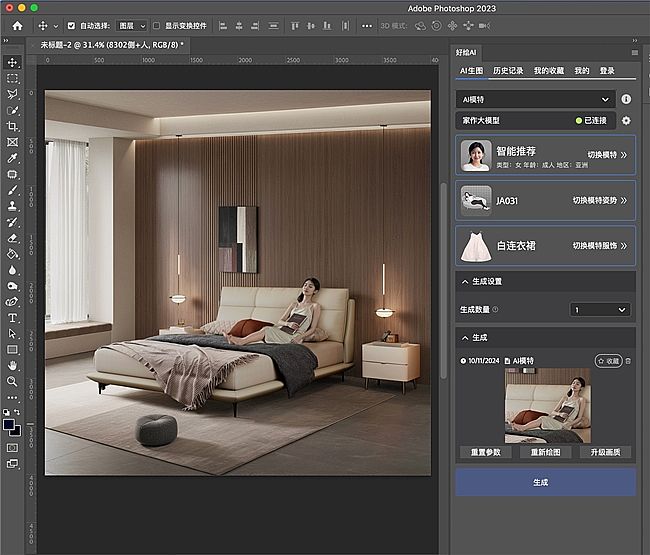Select the Eyedropper tool
This screenshot has width=650, height=555.
[x=12, y=158]
